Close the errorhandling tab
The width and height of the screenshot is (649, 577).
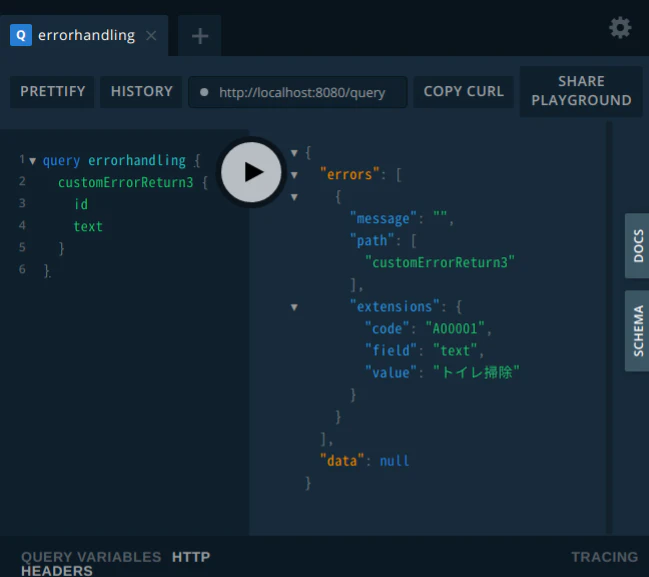pyautogui.click(x=151, y=36)
